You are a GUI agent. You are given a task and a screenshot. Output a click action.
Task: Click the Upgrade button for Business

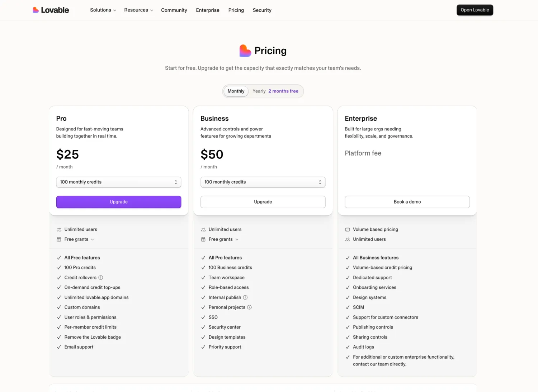(x=263, y=202)
